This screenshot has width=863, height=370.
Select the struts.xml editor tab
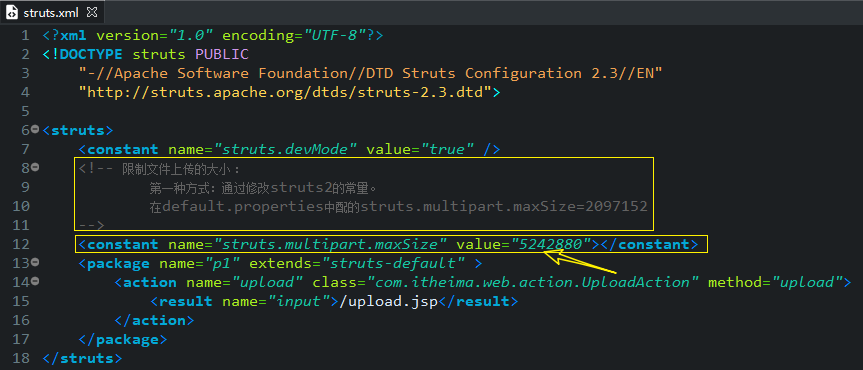52,12
